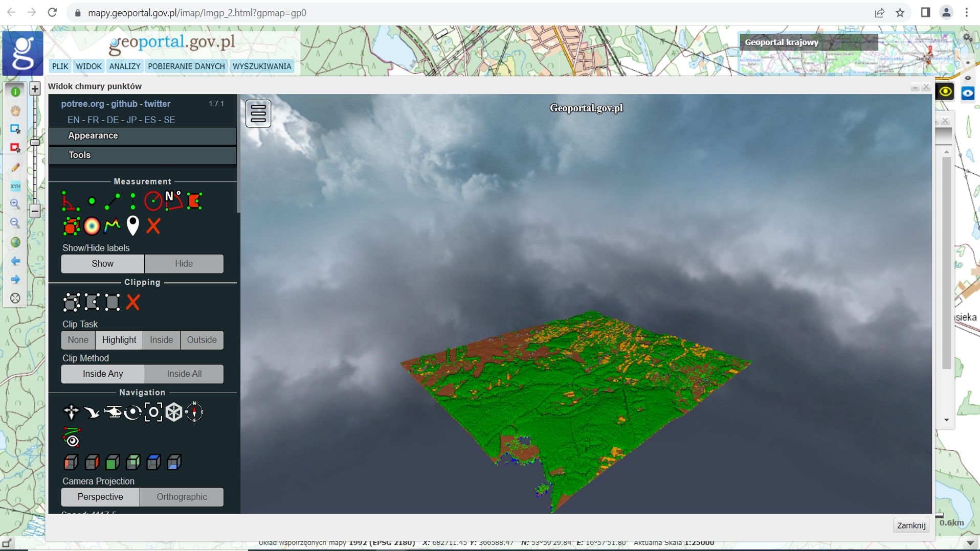Pick the height profile measurement tool

pyautogui.click(x=112, y=225)
